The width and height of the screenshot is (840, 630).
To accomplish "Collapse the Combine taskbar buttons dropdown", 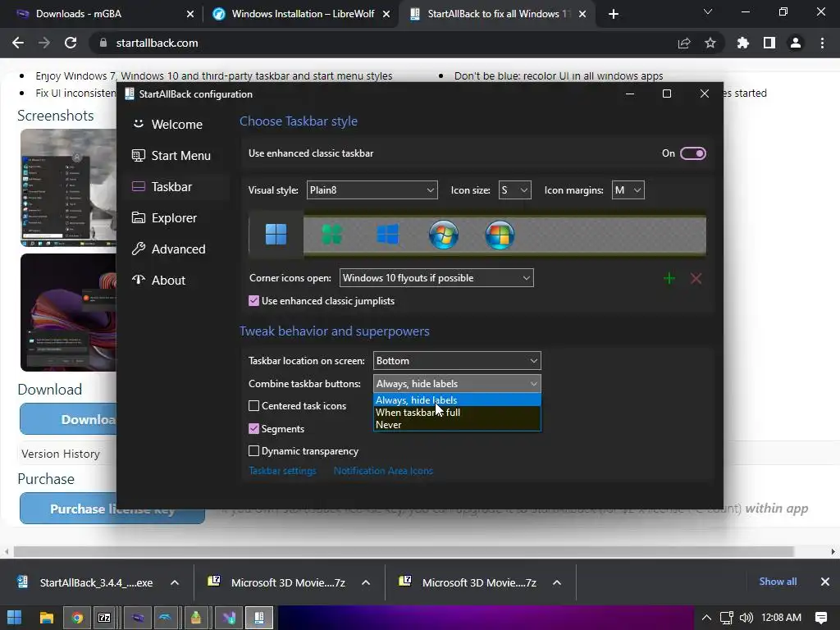I will coord(457,384).
